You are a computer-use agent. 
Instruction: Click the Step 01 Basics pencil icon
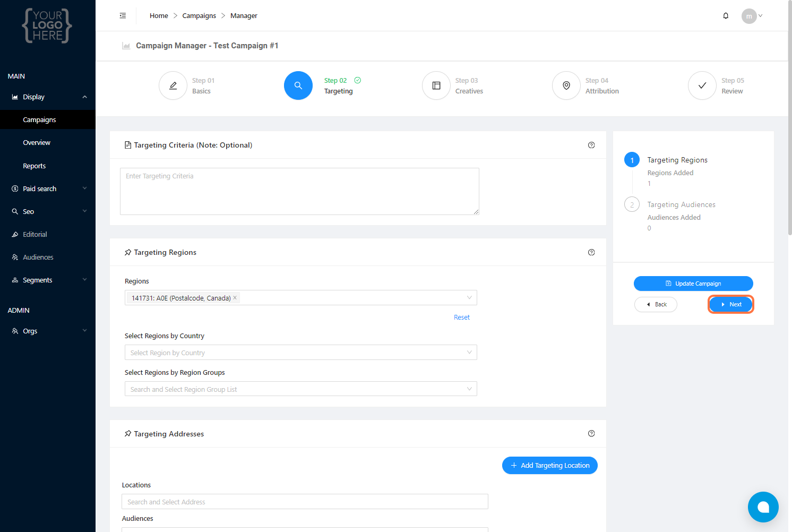pos(173,85)
